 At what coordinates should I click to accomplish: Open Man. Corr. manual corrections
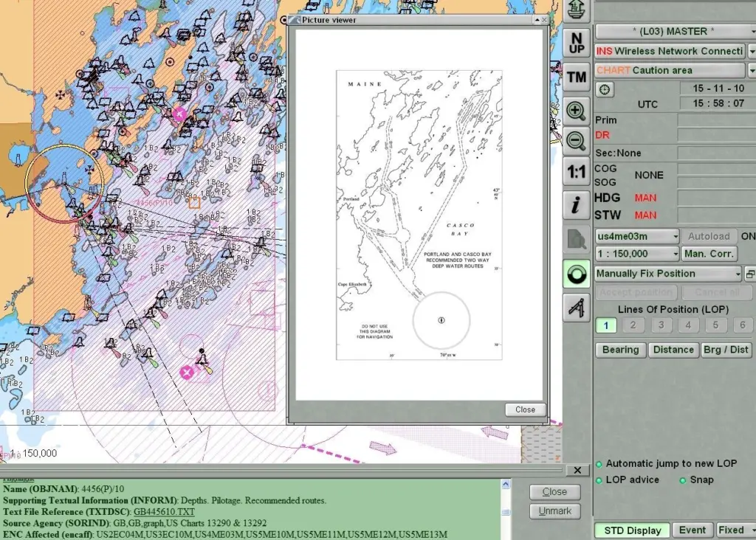[x=709, y=254]
